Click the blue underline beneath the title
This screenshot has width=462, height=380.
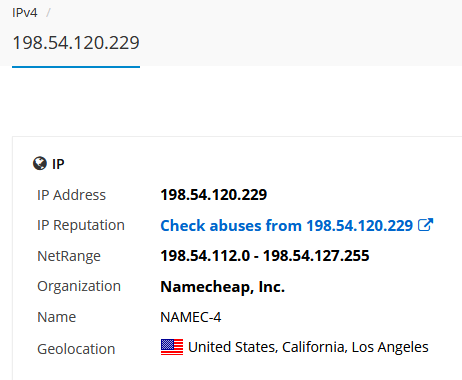[76, 67]
